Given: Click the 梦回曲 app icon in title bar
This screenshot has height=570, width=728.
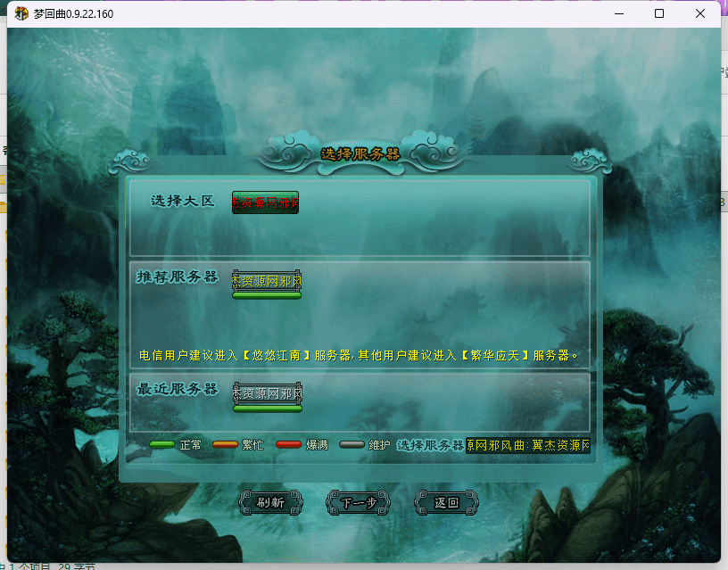Looking at the screenshot, I should click(x=21, y=14).
